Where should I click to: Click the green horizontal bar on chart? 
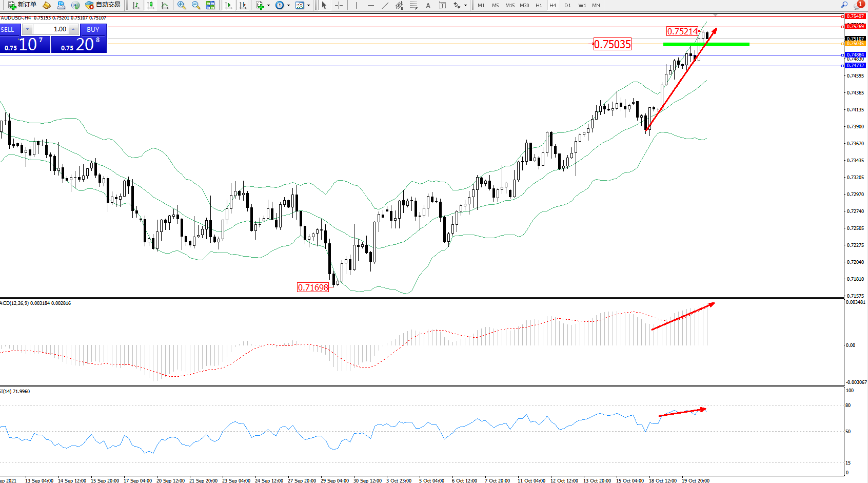706,45
